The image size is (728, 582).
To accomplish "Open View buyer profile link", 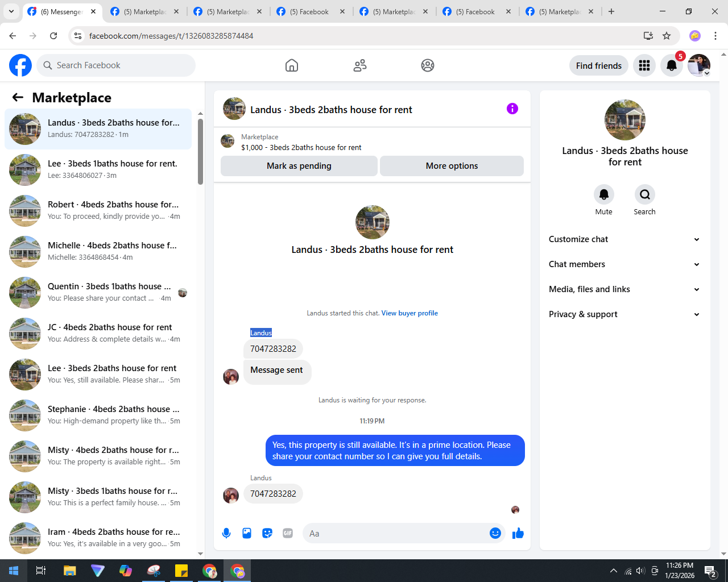I will pyautogui.click(x=409, y=313).
